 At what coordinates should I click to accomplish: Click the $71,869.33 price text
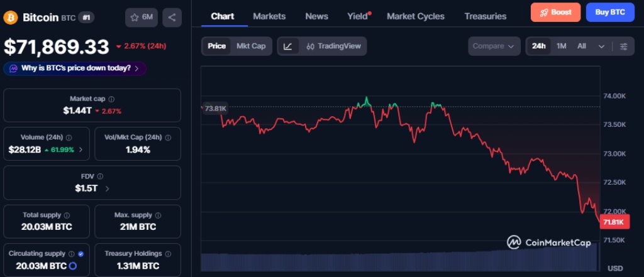pyautogui.click(x=57, y=46)
